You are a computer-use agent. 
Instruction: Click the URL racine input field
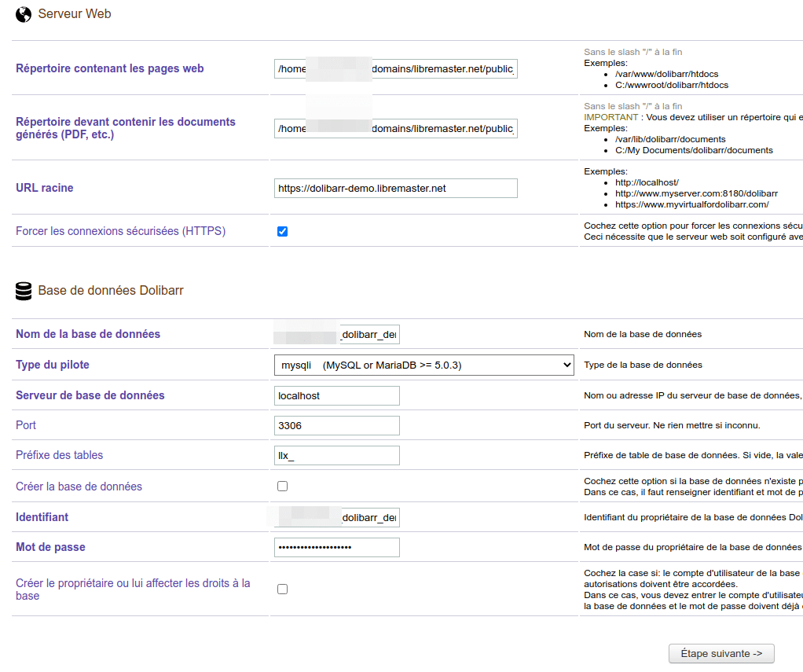coord(396,188)
